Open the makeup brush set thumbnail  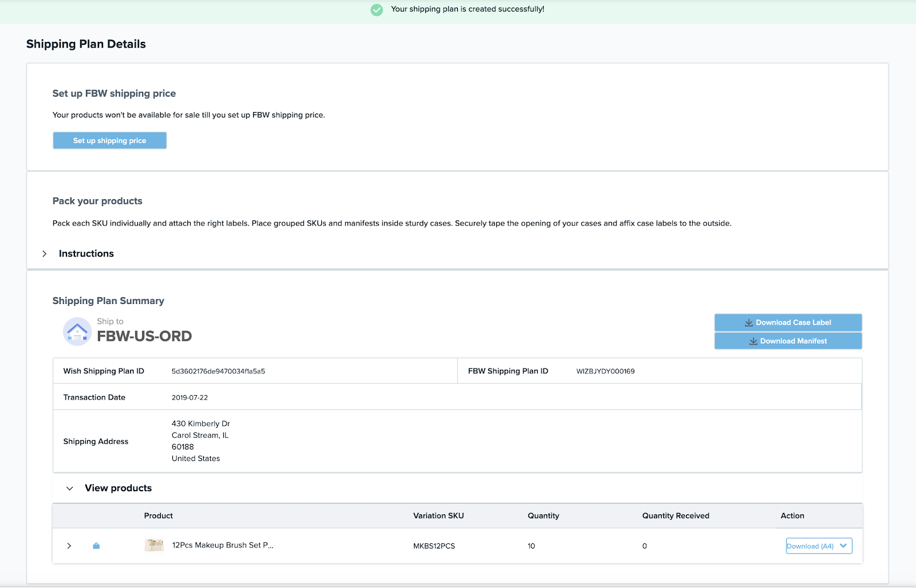click(x=155, y=545)
